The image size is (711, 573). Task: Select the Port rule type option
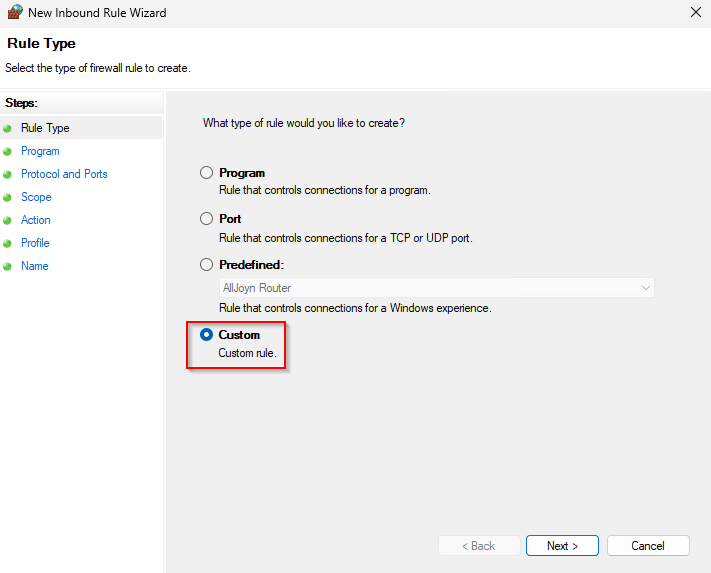coord(207,219)
